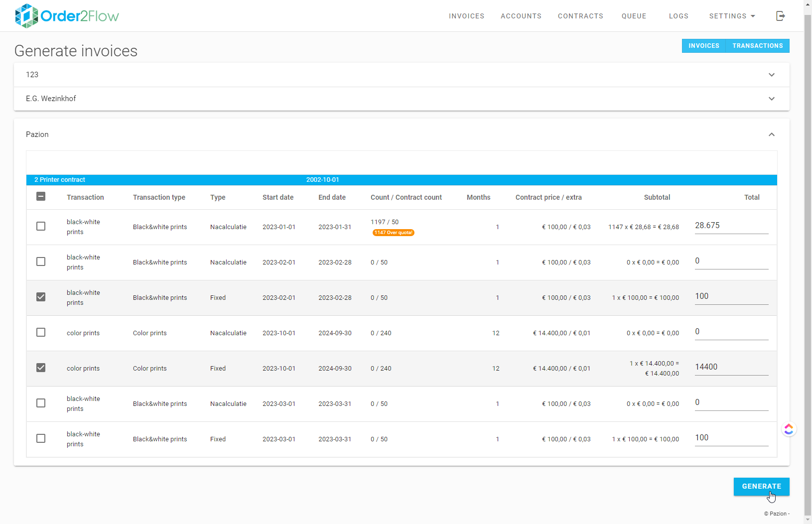Screen dimensions: 812x524
Task: Click the 'Start date' column header
Action: pos(278,197)
